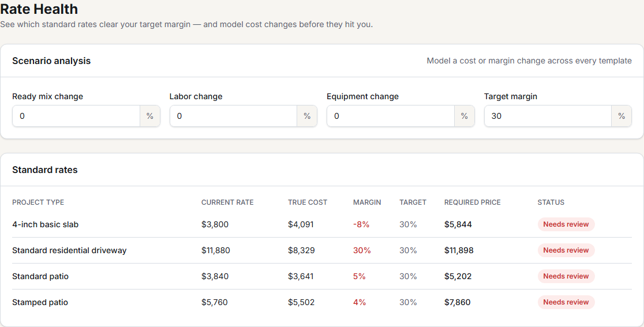Screen dimensions: 644x327
Task: Click the 'Ready mix change' label
Action: [48, 96]
